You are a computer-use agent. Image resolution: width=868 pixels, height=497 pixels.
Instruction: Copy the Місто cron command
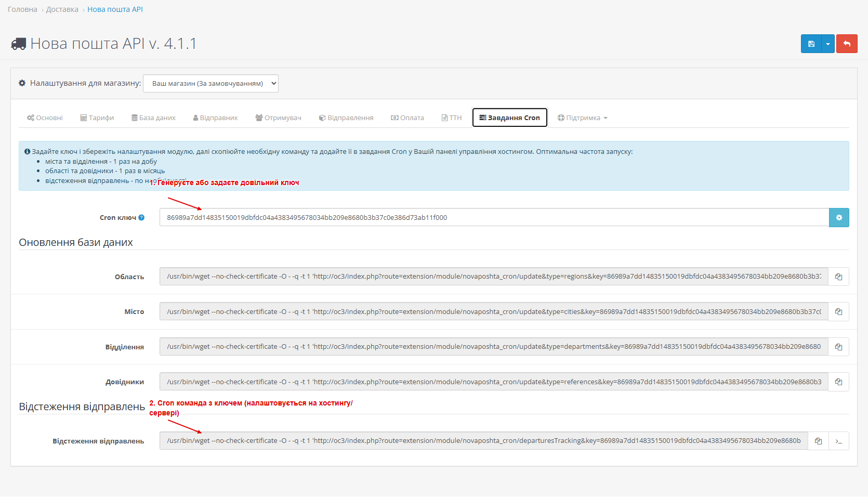pyautogui.click(x=838, y=311)
